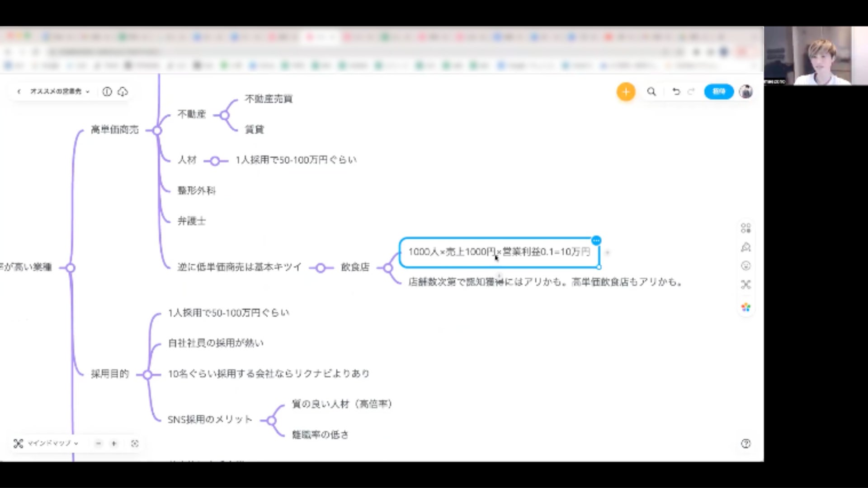Open the grid layout icon in right sidebar
This screenshot has width=868, height=488.
(x=746, y=228)
